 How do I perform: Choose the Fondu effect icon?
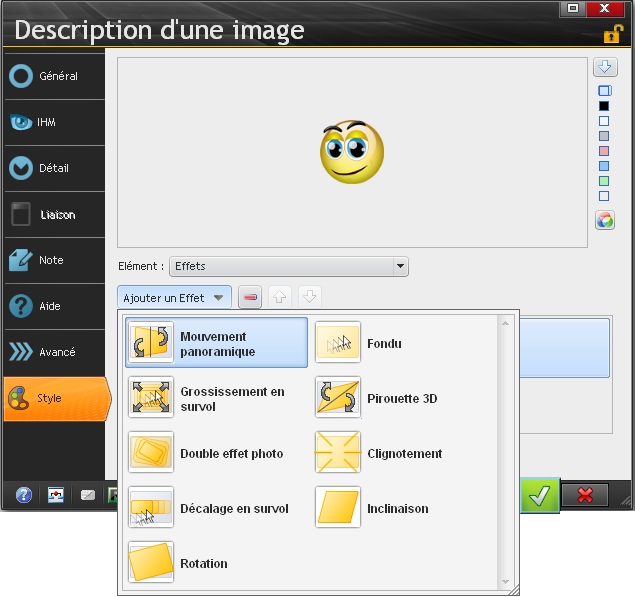point(338,343)
